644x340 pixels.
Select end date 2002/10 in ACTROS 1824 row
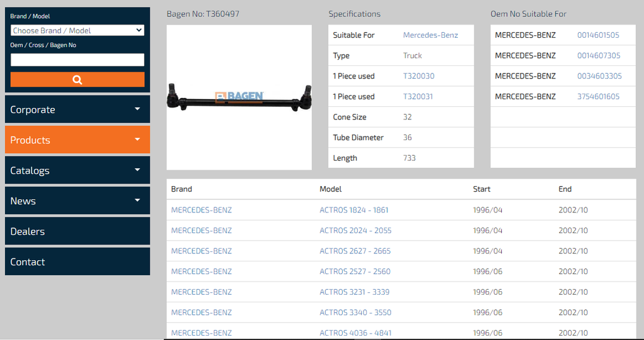click(573, 210)
